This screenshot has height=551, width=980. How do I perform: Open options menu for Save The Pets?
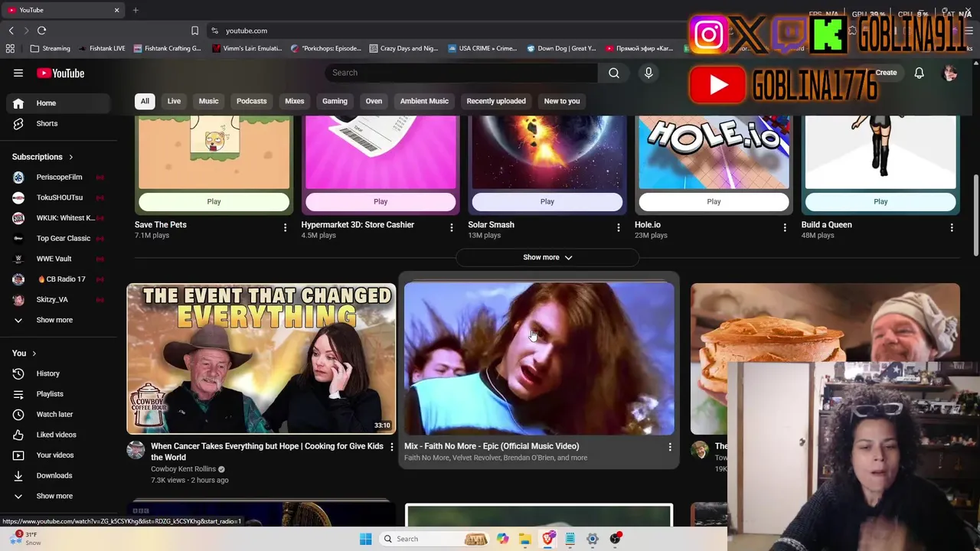[285, 227]
